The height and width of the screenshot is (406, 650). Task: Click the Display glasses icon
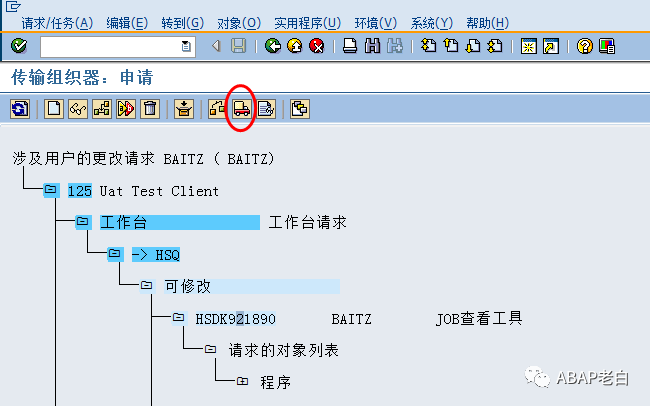click(78, 109)
